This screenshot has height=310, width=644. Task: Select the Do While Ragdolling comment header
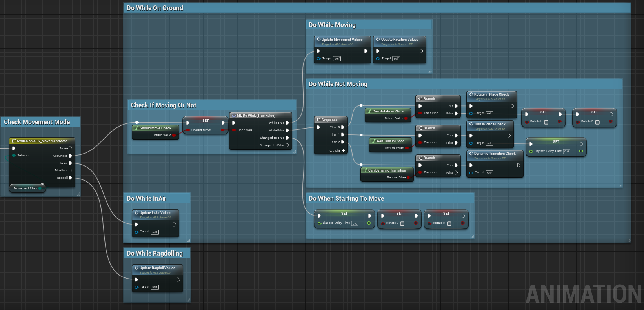[155, 254]
